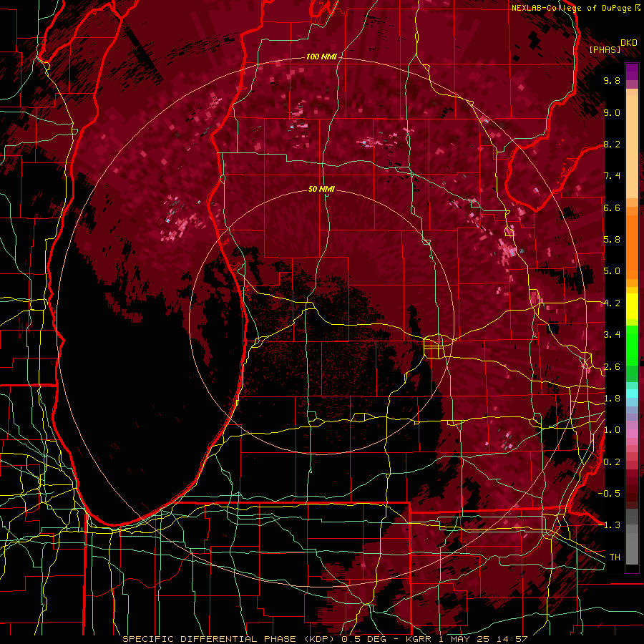Viewport: 644px width, 644px height.
Task: Click the 1.8 value on the color scale
Action: tap(612, 399)
